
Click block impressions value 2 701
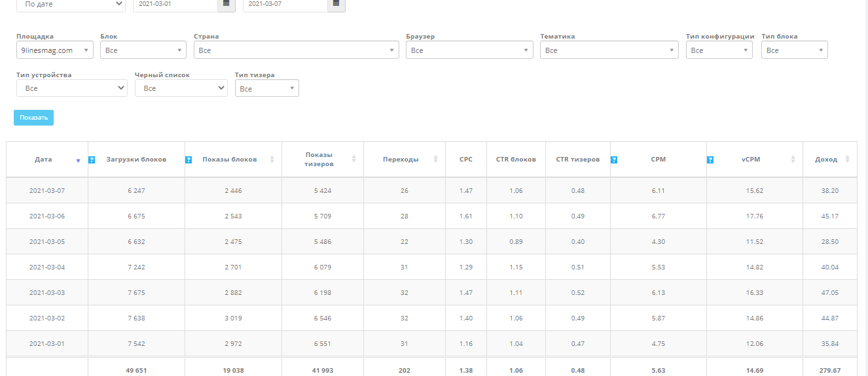coord(233,267)
